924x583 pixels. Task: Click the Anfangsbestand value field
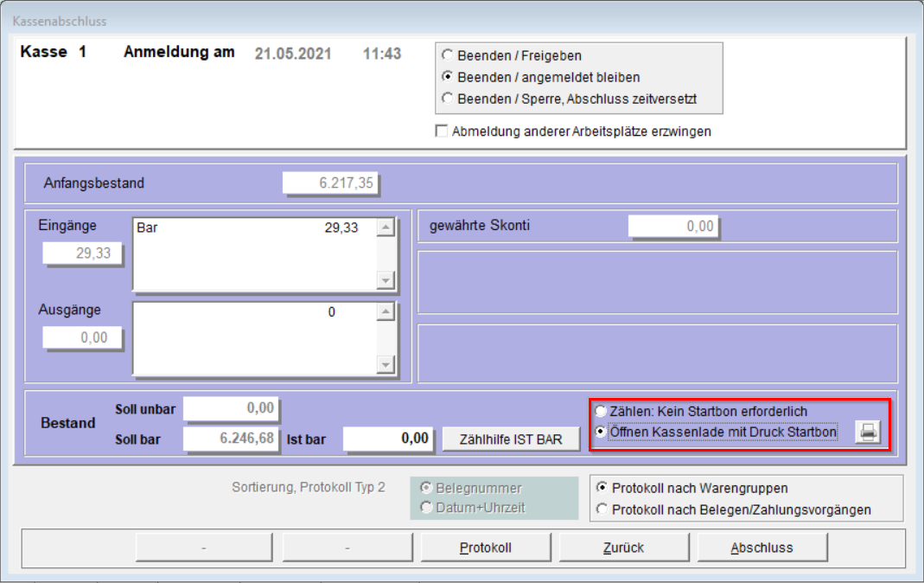(330, 183)
